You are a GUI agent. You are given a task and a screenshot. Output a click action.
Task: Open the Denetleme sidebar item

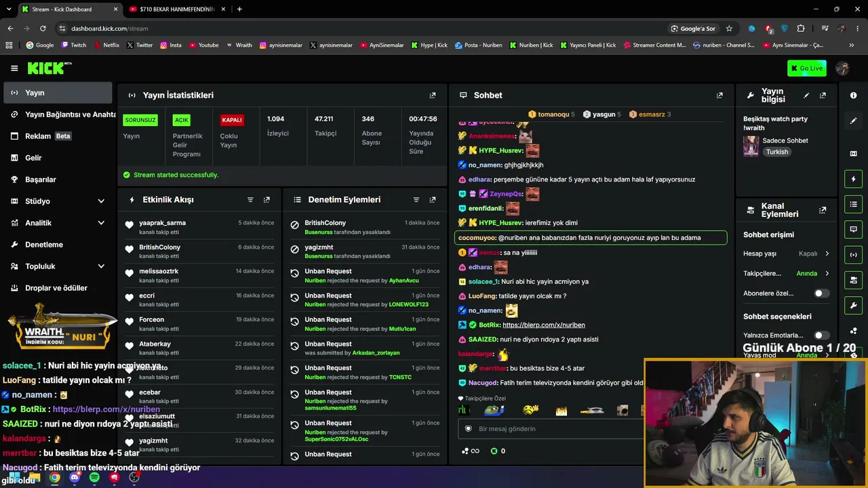tap(58, 245)
